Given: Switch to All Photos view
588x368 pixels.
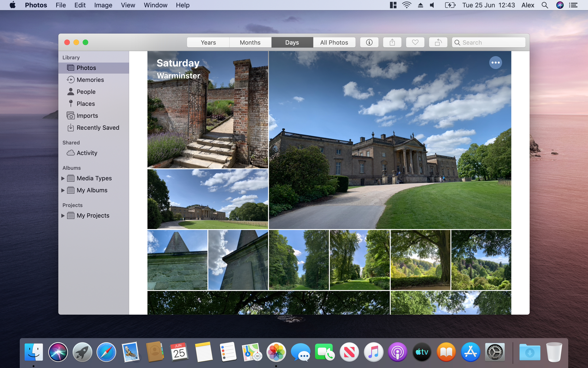Looking at the screenshot, I should tap(334, 42).
